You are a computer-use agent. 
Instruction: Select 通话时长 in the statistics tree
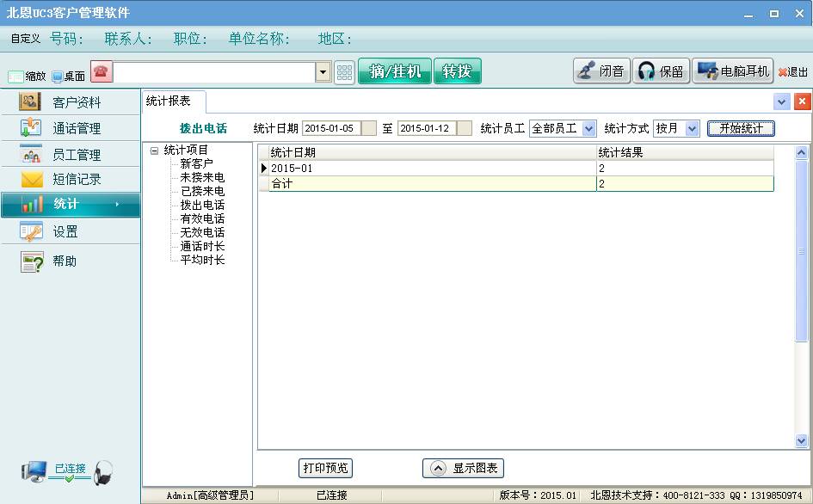(x=202, y=246)
